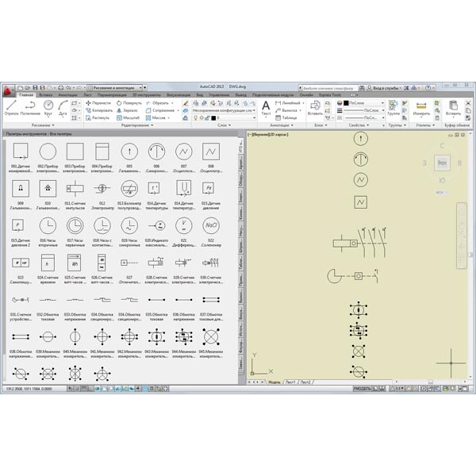Click the Вставить clipboard paste icon
The height and width of the screenshot is (476, 476).
click(x=453, y=108)
